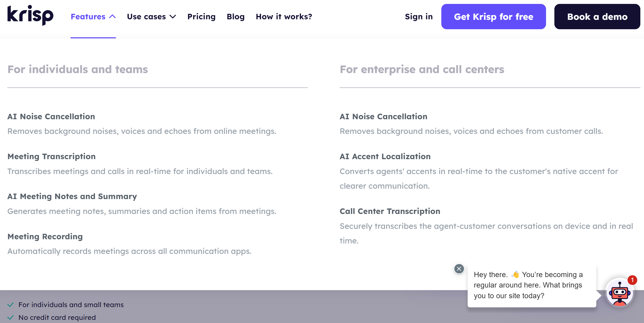Image resolution: width=644 pixels, height=323 pixels.
Task: Click 'No credit card required' text
Action: (57, 318)
